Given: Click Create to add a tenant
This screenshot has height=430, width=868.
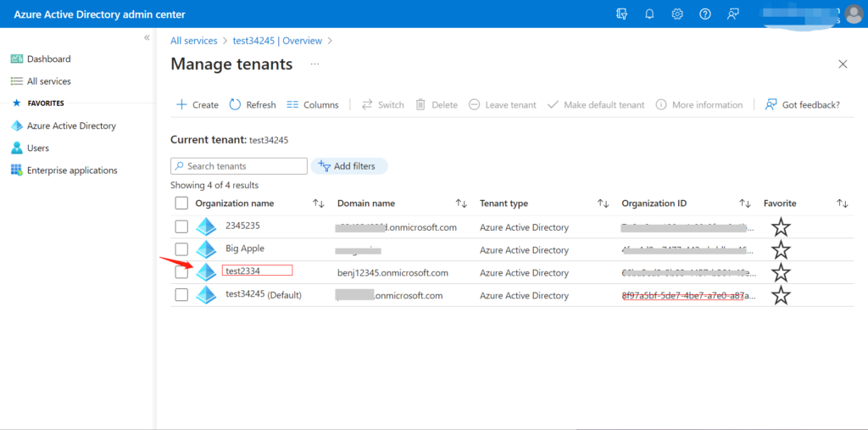Looking at the screenshot, I should (197, 104).
